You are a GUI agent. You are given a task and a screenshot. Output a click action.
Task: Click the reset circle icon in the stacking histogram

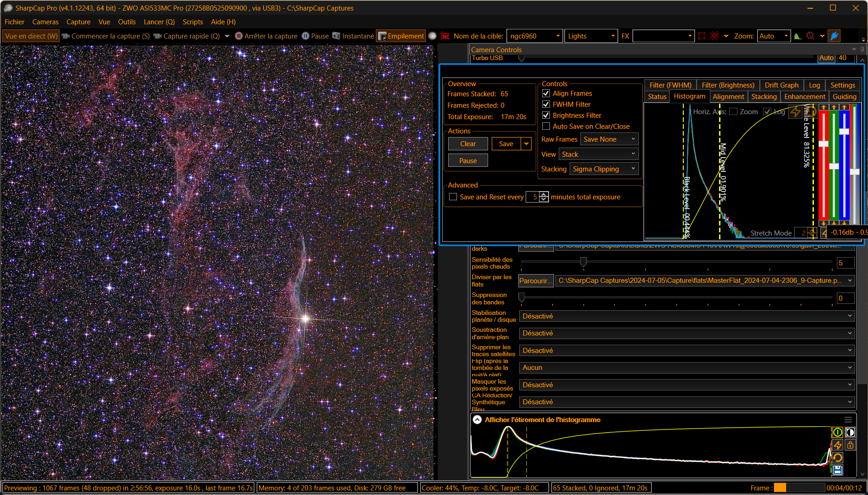[x=810, y=111]
